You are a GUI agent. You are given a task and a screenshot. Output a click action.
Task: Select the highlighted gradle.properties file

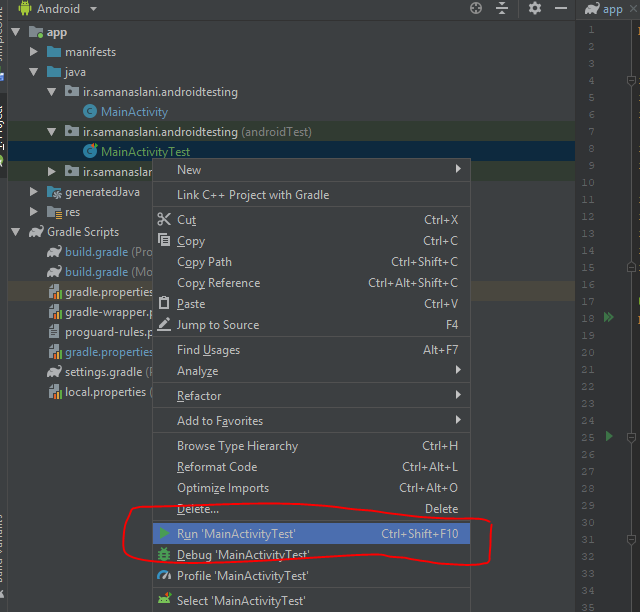pyautogui.click(x=109, y=292)
